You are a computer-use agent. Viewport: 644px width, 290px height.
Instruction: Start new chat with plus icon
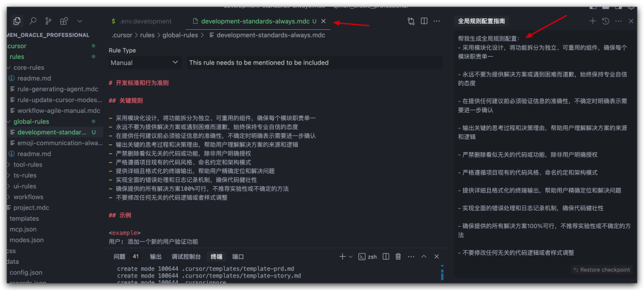coord(592,21)
